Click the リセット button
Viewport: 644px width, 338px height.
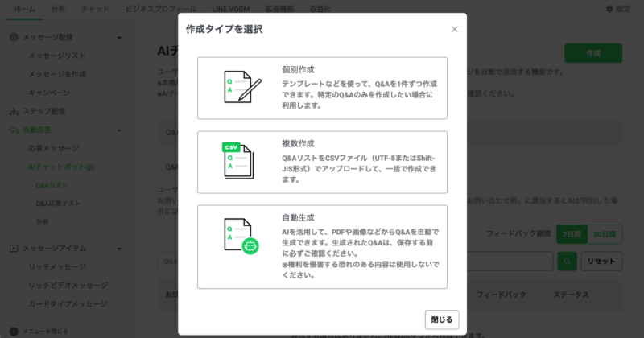[x=601, y=262]
